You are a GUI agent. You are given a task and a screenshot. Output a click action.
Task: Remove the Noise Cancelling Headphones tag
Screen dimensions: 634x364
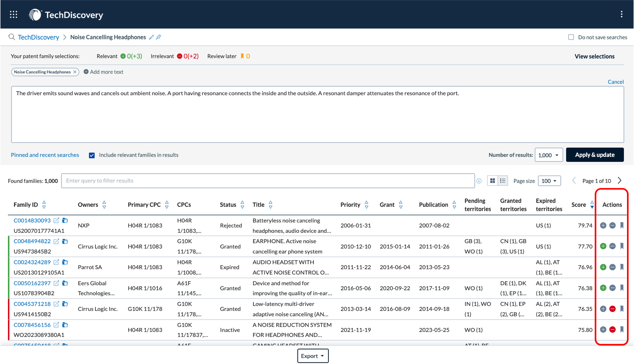[x=75, y=72]
